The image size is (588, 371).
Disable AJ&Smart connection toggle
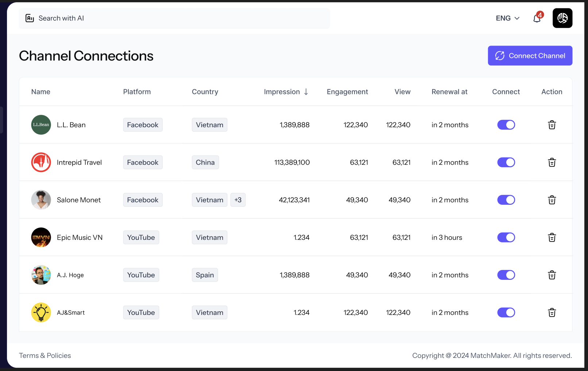tap(506, 312)
